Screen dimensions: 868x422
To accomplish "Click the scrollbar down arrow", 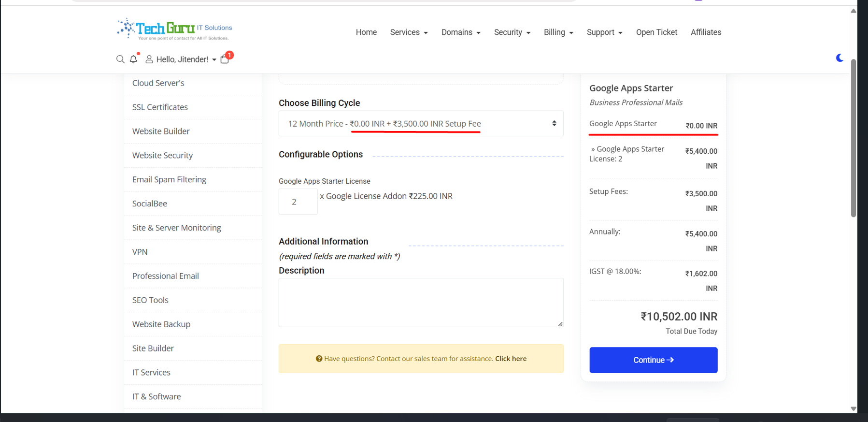I will (x=854, y=409).
